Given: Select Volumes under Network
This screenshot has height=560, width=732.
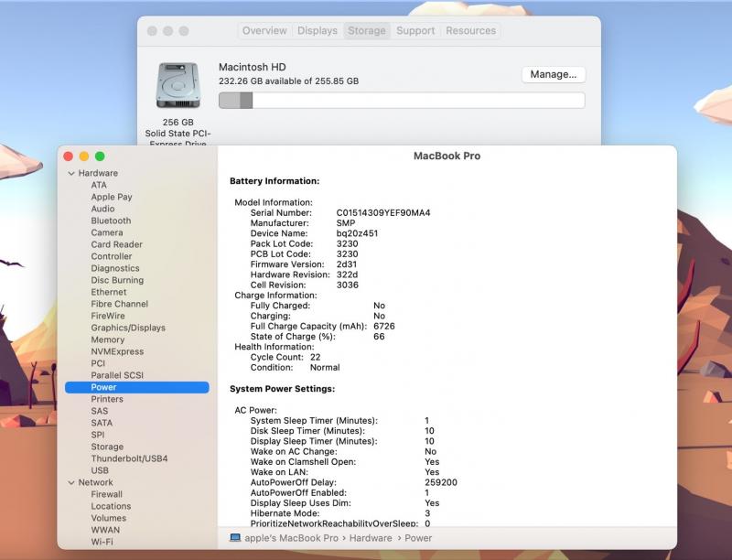Looking at the screenshot, I should click(109, 518).
